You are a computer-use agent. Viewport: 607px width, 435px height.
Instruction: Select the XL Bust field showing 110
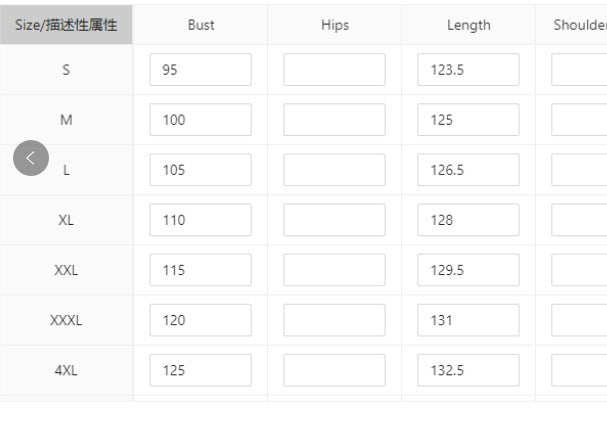(201, 220)
